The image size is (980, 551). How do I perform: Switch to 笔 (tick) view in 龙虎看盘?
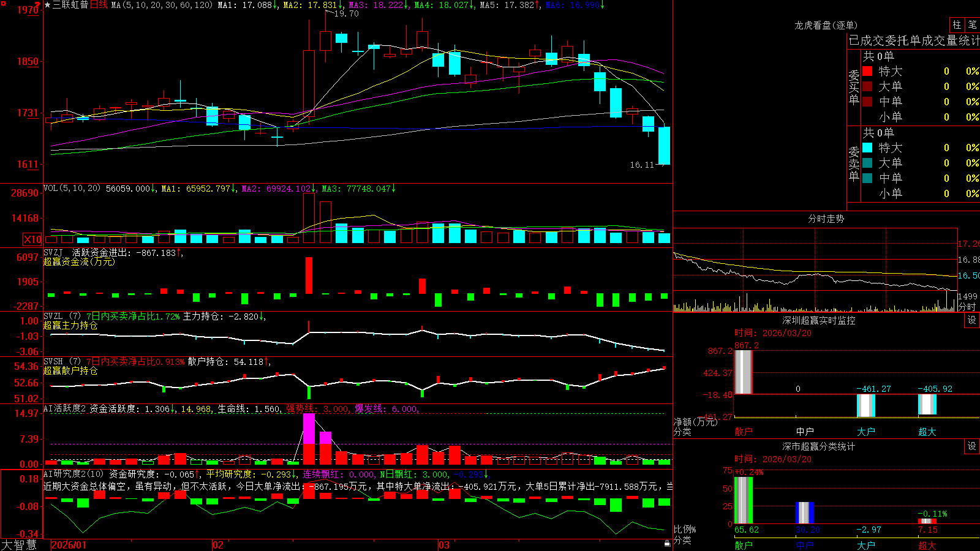pyautogui.click(x=972, y=24)
